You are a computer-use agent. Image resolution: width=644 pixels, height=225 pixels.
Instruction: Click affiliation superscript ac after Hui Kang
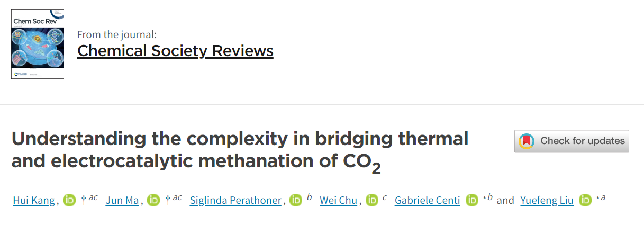[x=93, y=198]
